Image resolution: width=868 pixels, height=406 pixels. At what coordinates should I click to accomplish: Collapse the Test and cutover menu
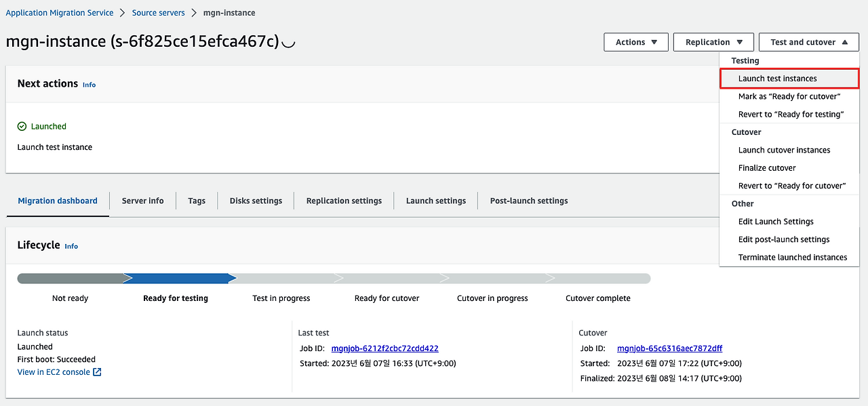click(x=809, y=42)
